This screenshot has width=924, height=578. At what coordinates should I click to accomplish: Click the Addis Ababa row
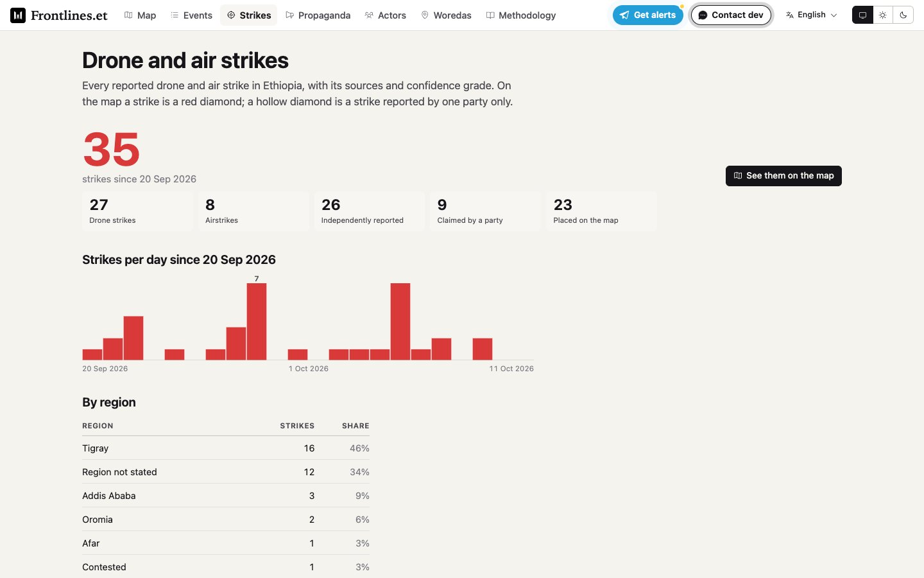click(x=226, y=496)
